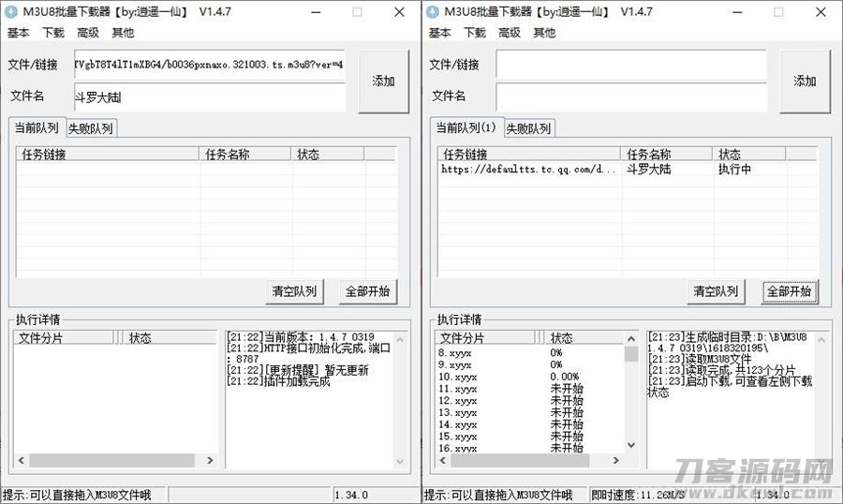This screenshot has height=504, width=843.
Task: Click 任务链接 column header in left window
Action: click(x=108, y=155)
